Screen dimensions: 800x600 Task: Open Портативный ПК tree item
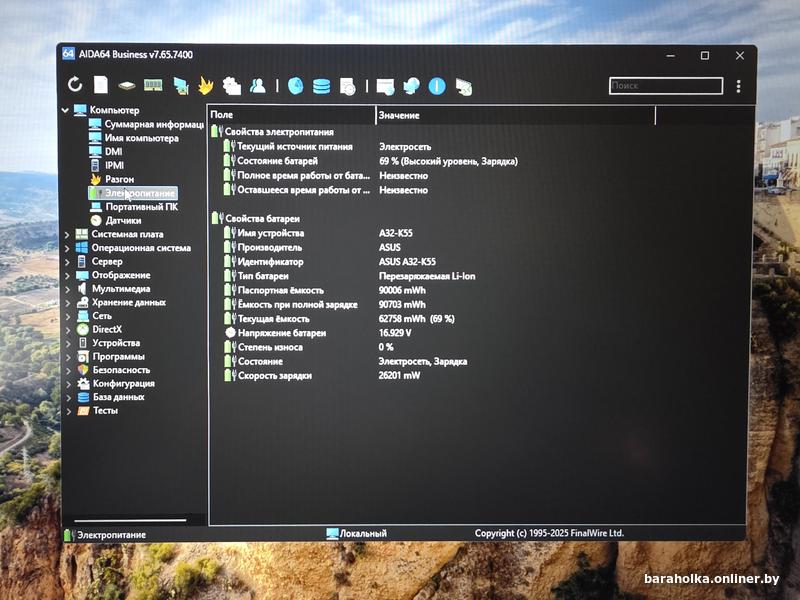coord(141,206)
